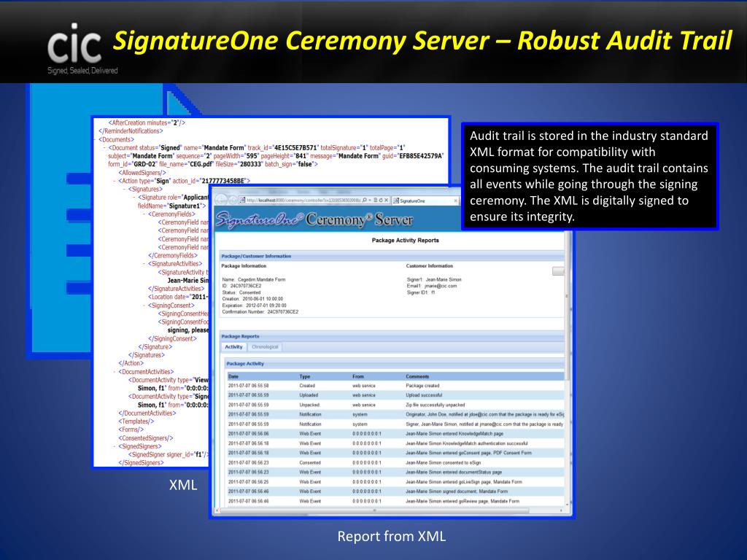Click 'Jean-Marie Simon consented to eSign' comment
The image size is (747, 560).
pyautogui.click(x=444, y=463)
